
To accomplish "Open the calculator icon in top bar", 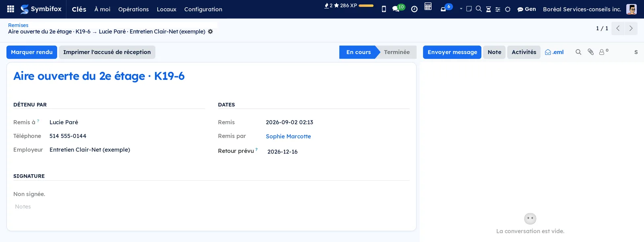I will (x=428, y=6).
